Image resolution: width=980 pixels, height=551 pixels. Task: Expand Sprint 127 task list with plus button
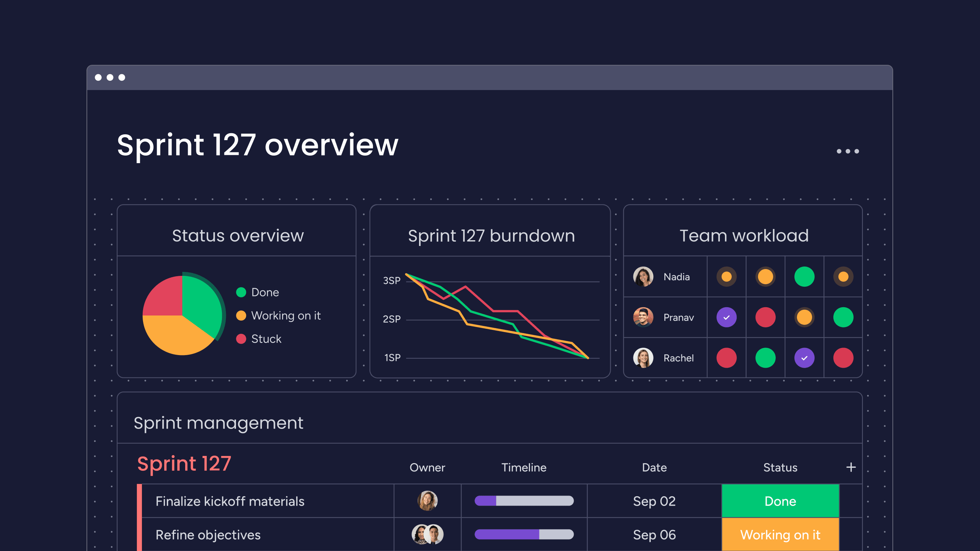pyautogui.click(x=851, y=467)
